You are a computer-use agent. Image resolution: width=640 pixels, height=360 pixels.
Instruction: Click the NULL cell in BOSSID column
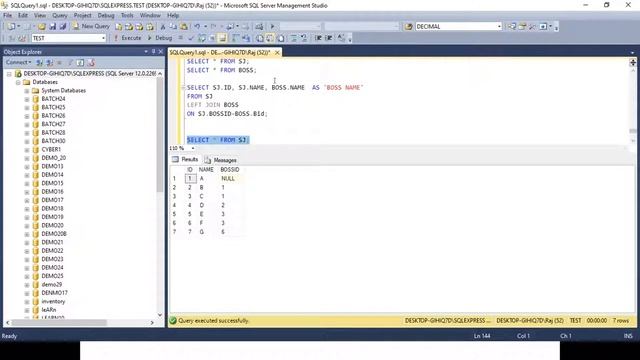[230, 178]
